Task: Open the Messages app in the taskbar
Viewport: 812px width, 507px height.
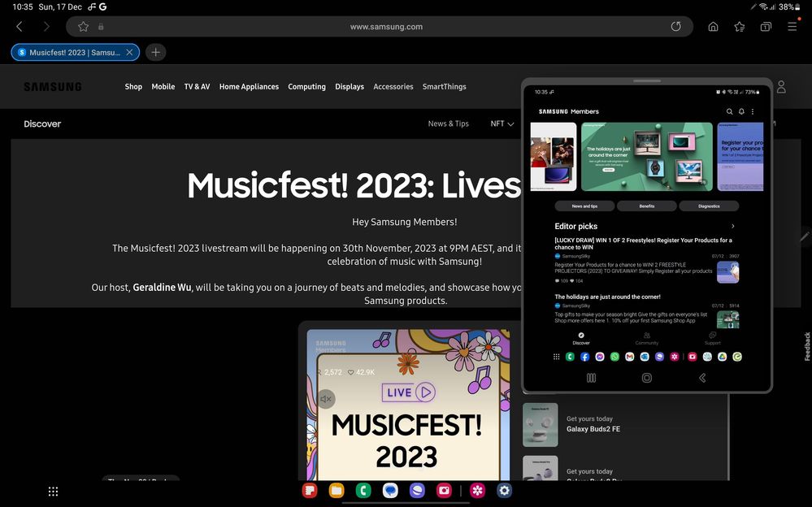Action: pos(390,490)
